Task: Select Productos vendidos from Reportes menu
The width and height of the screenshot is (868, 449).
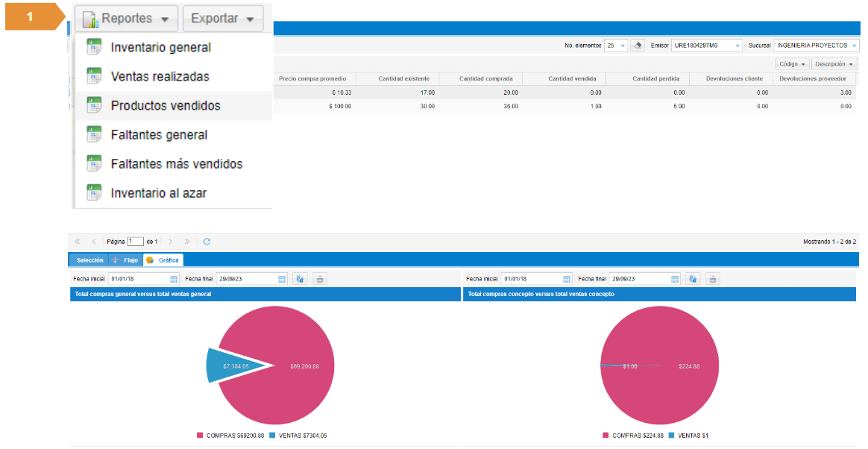Action: (166, 106)
